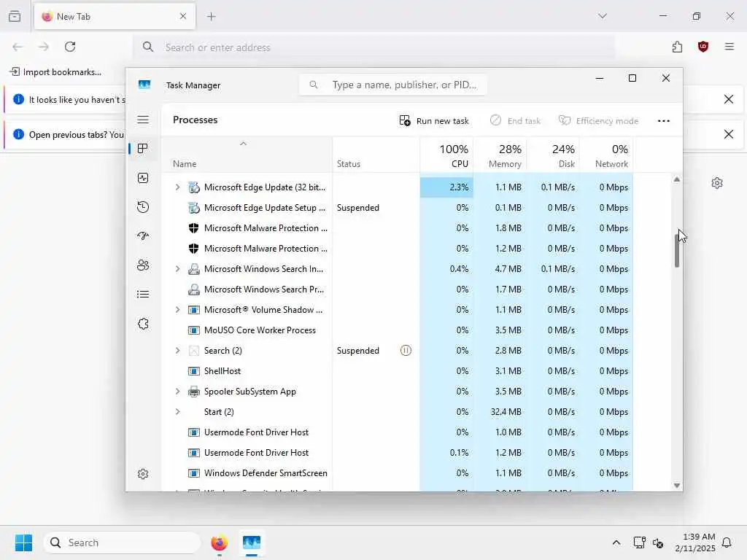Screen dimensions: 747x560
Task: Sort processes by Network column header
Action: click(x=606, y=156)
